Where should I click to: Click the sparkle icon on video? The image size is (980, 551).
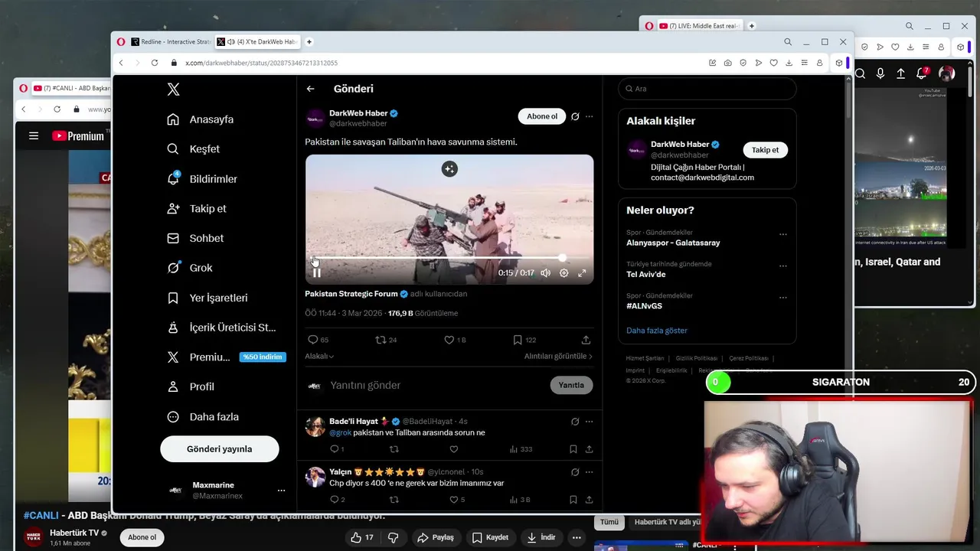[449, 169]
